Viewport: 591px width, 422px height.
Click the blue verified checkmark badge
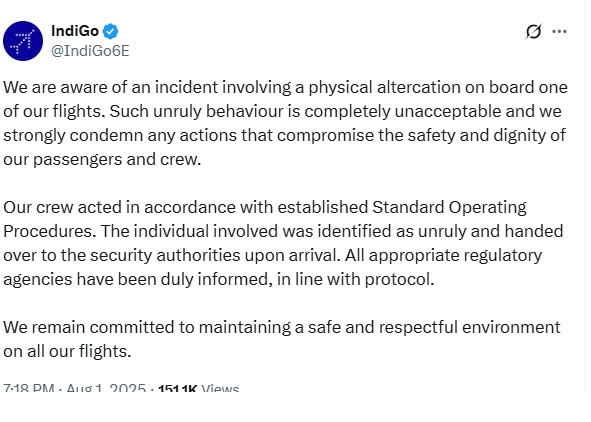click(111, 31)
